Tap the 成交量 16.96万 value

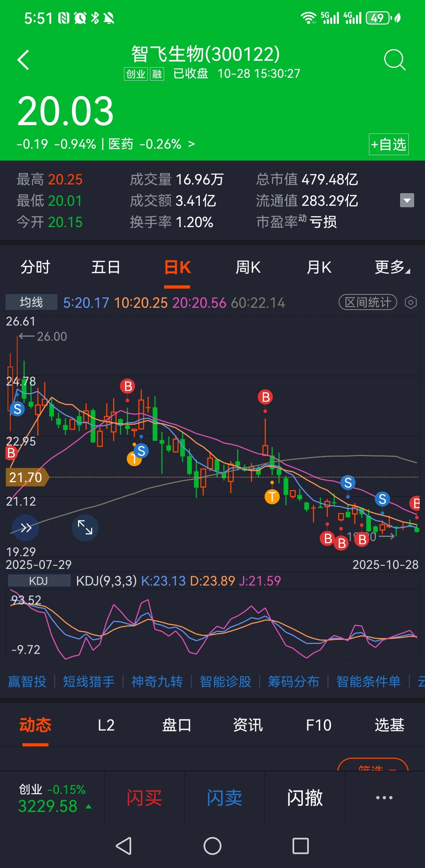(177, 179)
